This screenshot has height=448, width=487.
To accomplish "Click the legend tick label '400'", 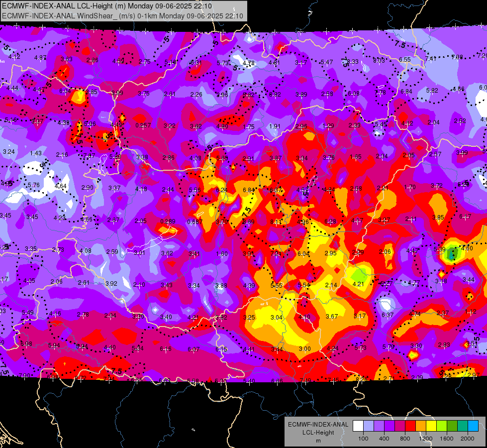I will 384,439.
